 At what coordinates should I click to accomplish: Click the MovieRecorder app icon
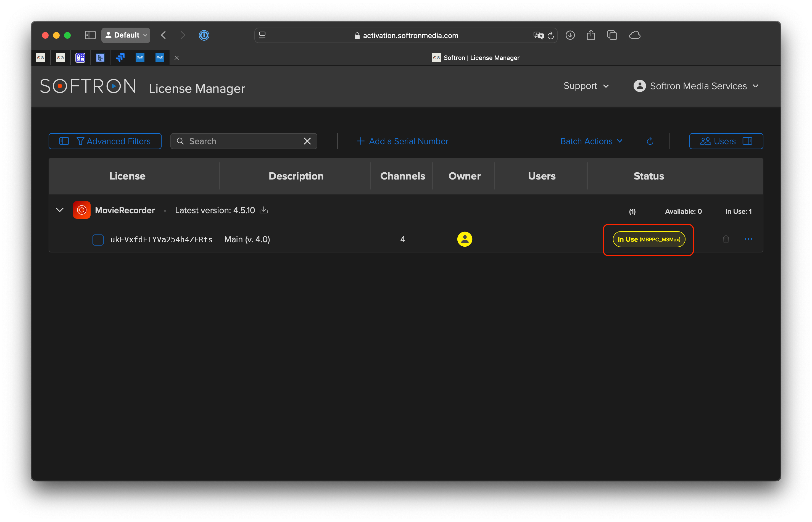click(82, 210)
